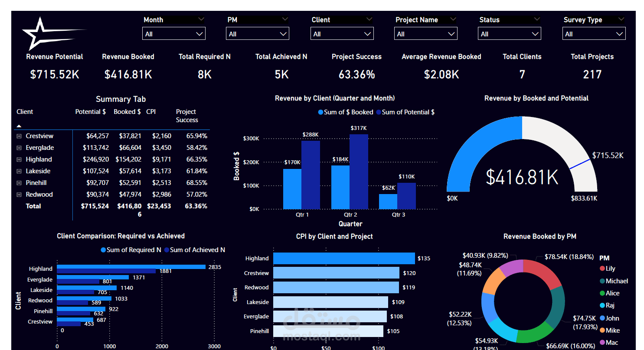The width and height of the screenshot is (644, 350).
Task: Click the Revenue Potential $715.52K card
Action: pyautogui.click(x=55, y=66)
